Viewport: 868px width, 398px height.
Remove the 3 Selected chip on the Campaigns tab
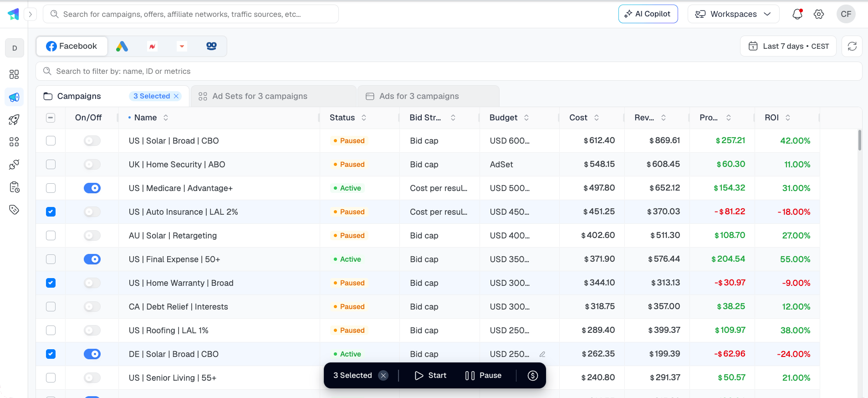tap(177, 96)
